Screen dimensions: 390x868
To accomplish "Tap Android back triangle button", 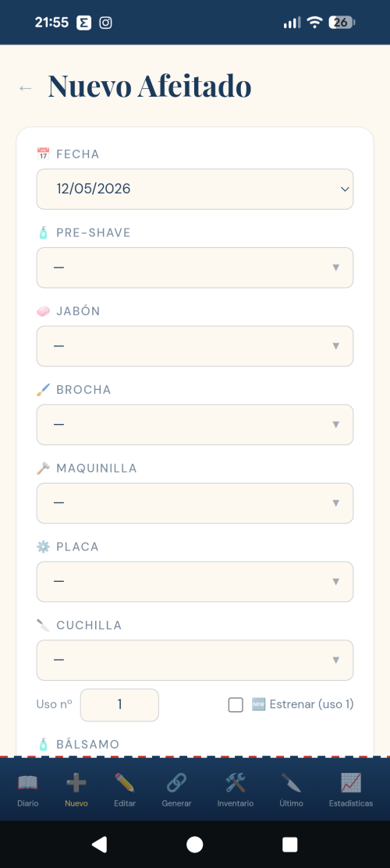I will (x=99, y=844).
